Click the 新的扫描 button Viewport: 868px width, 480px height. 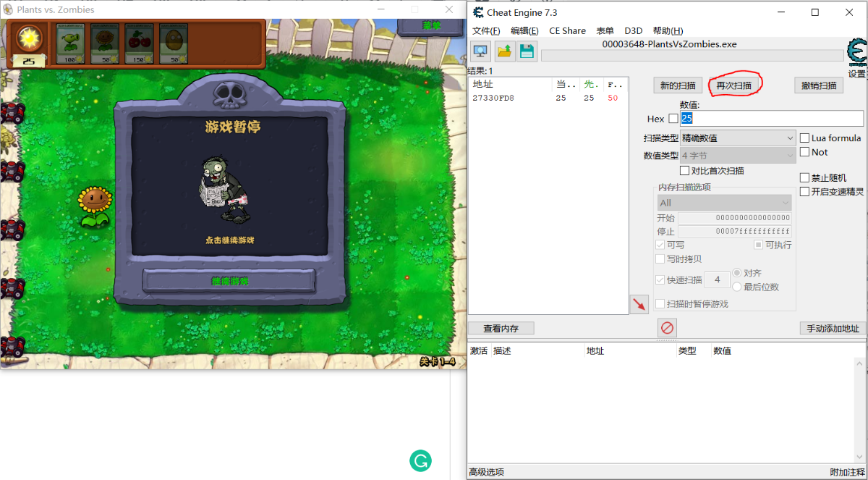pyautogui.click(x=678, y=85)
